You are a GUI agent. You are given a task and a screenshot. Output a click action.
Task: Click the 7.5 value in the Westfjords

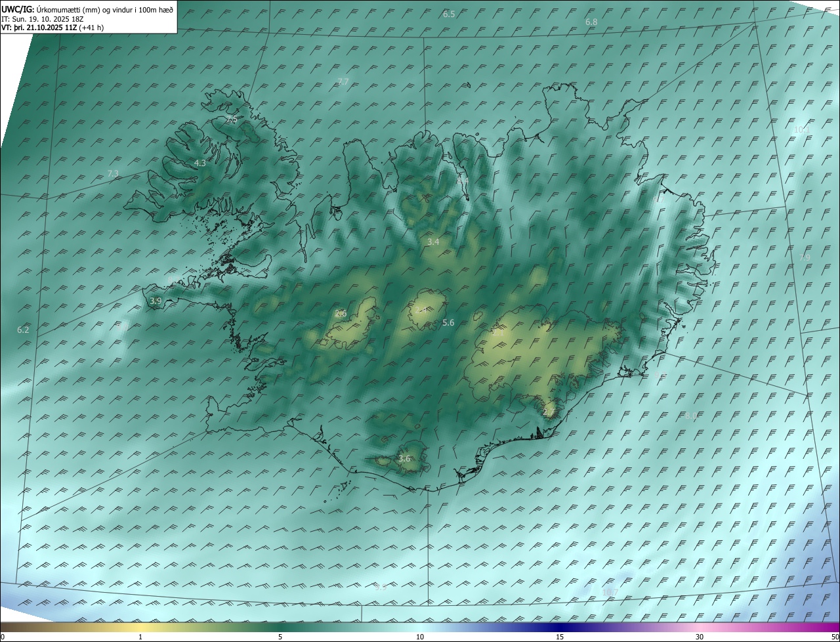tap(231, 120)
